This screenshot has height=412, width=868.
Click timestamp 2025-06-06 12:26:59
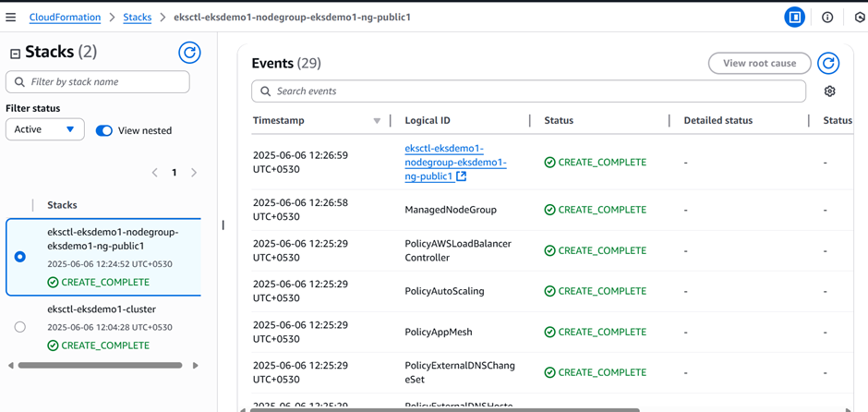point(301,163)
